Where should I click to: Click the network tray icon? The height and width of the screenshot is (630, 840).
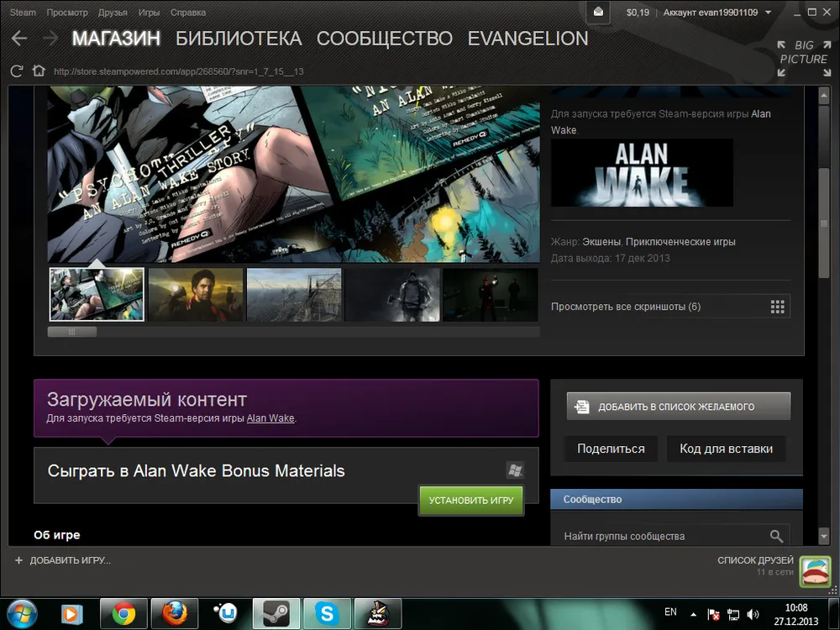click(732, 614)
